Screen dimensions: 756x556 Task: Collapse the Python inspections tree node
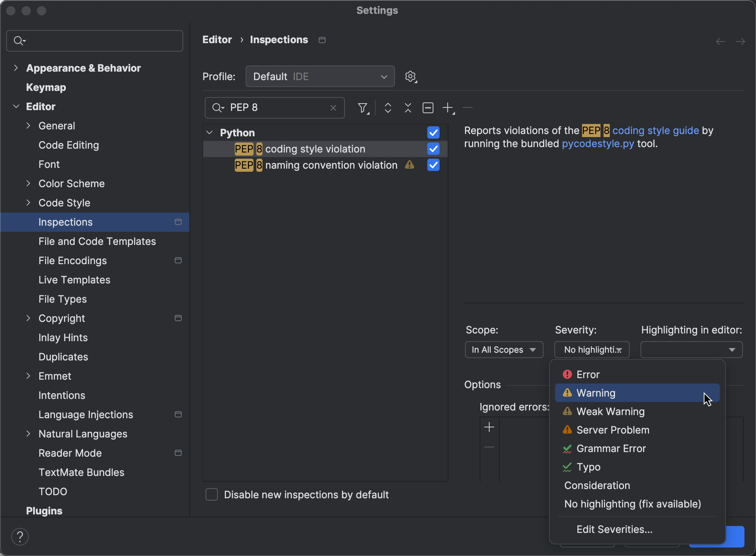point(210,132)
